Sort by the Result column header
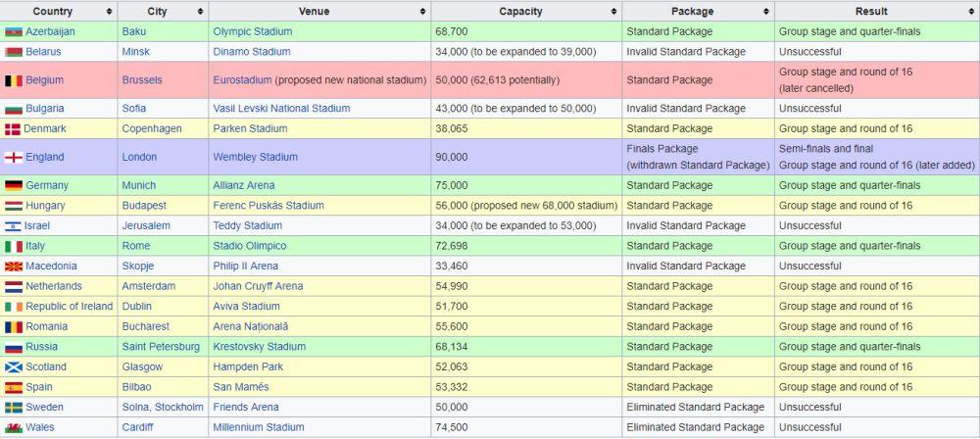This screenshot has width=980, height=439. point(870,12)
